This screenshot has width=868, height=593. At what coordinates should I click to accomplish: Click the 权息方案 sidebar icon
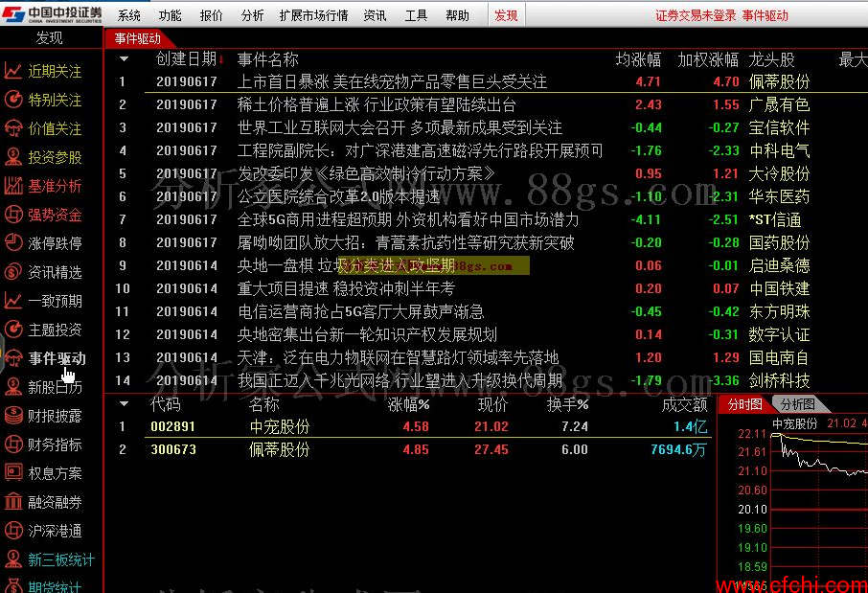point(12,473)
